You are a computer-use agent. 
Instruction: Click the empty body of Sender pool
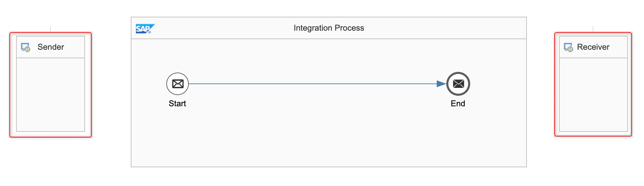[x=51, y=95]
